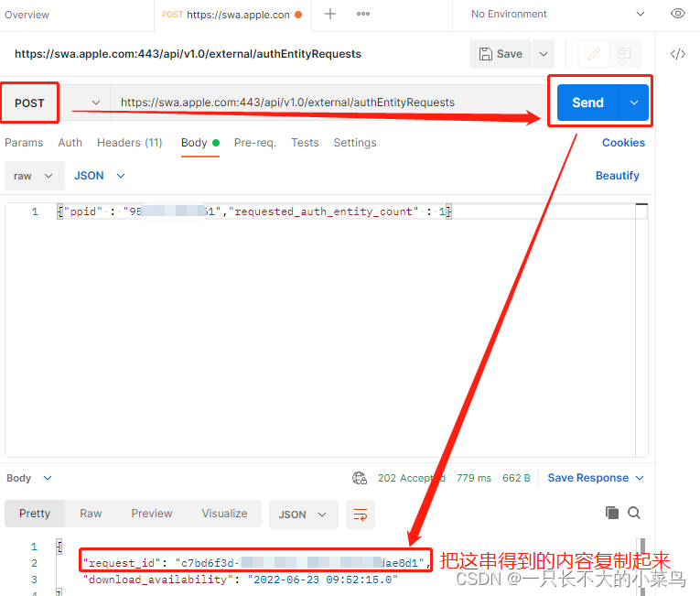Select the Visualize response view
This screenshot has height=596, width=700.
(224, 514)
